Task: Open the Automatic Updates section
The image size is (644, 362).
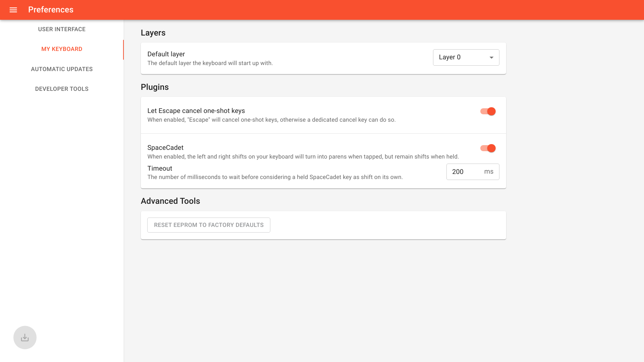Action: click(x=62, y=69)
